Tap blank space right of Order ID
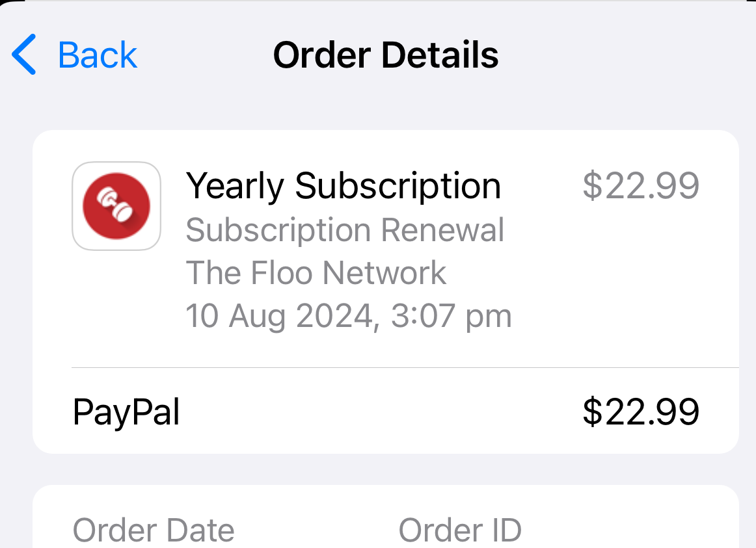756x548 pixels. pyautogui.click(x=625, y=530)
